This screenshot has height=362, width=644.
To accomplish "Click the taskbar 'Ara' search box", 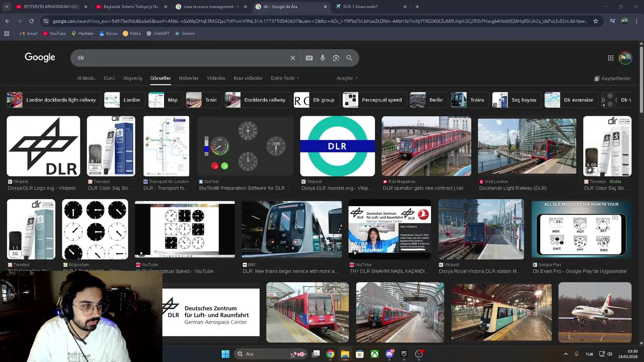I will pos(271,354).
